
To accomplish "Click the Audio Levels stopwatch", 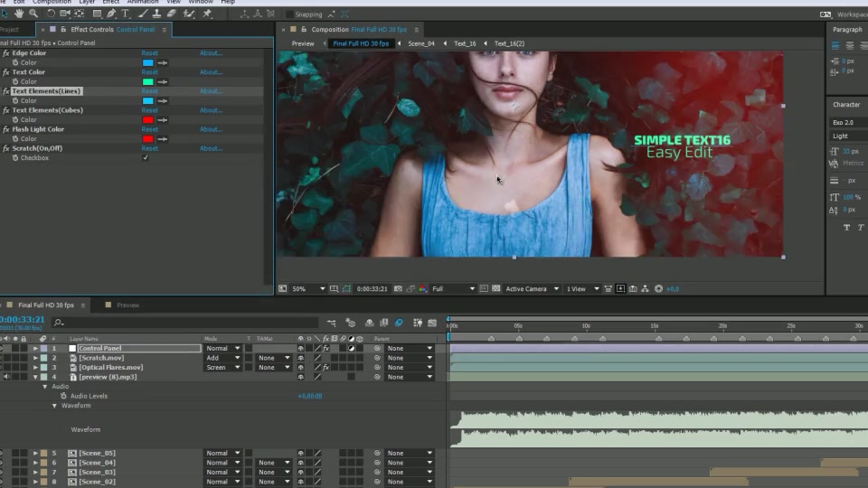I will tap(63, 396).
